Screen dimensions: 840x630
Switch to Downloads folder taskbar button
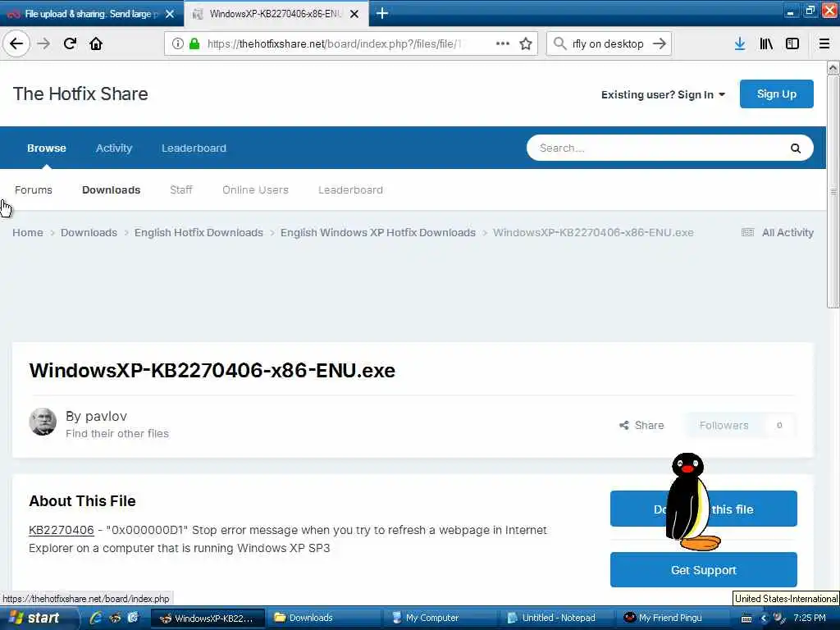point(323,618)
